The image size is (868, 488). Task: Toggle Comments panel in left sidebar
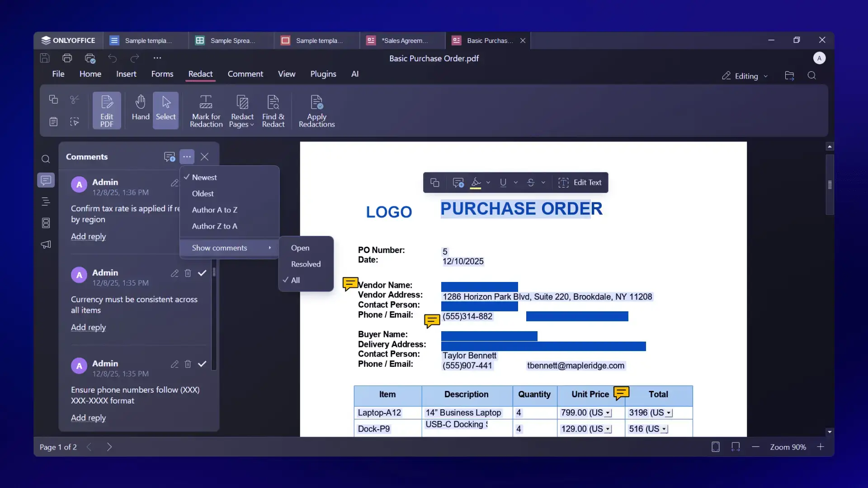coord(46,180)
